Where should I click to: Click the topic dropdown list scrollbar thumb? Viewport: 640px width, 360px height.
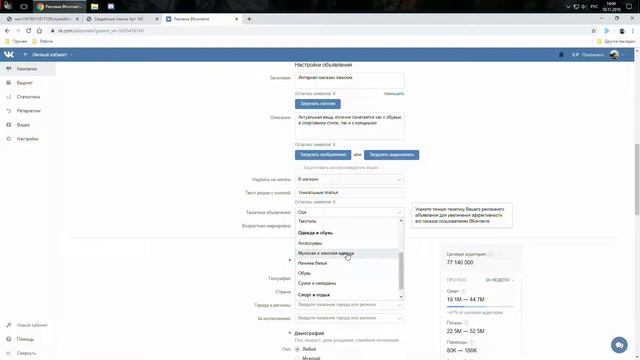coord(401,270)
